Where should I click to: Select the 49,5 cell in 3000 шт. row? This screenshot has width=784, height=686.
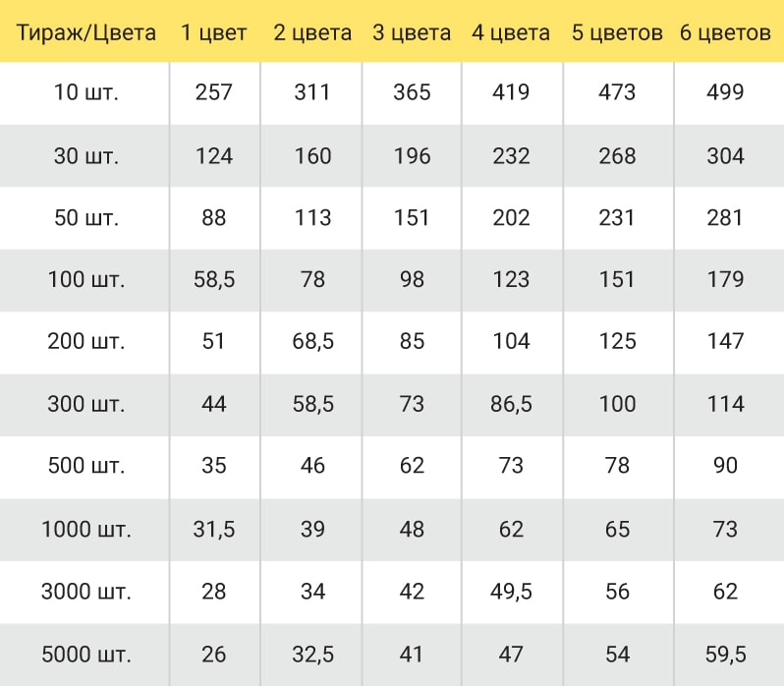(511, 592)
